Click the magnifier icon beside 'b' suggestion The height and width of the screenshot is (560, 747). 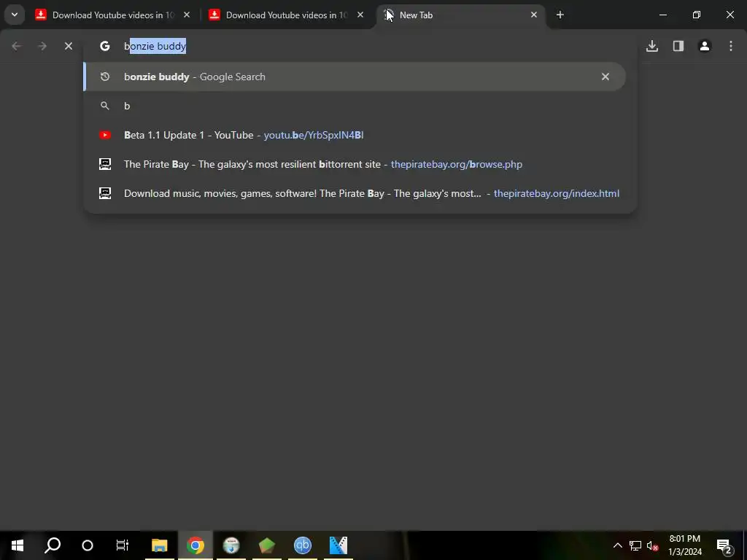click(105, 106)
